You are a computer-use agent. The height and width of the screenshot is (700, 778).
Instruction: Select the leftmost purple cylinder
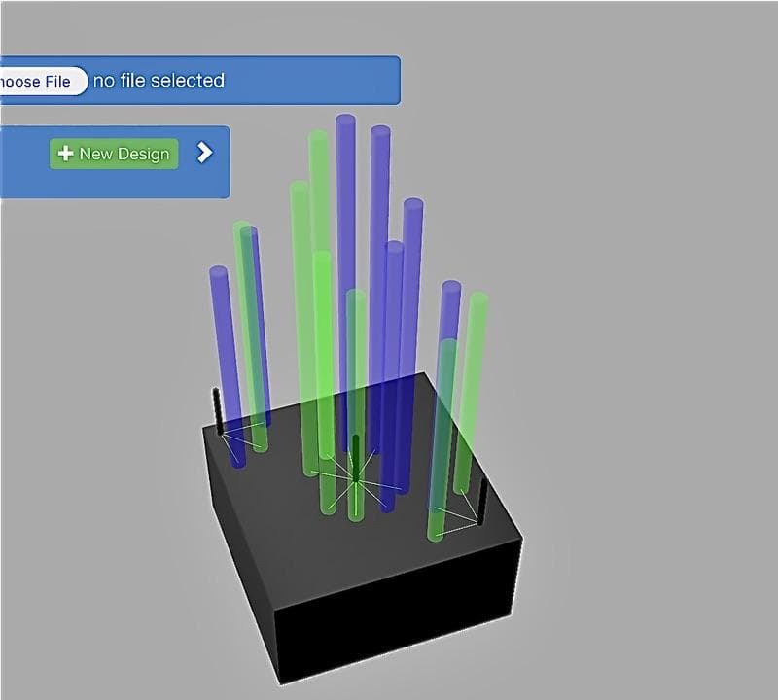point(228,367)
